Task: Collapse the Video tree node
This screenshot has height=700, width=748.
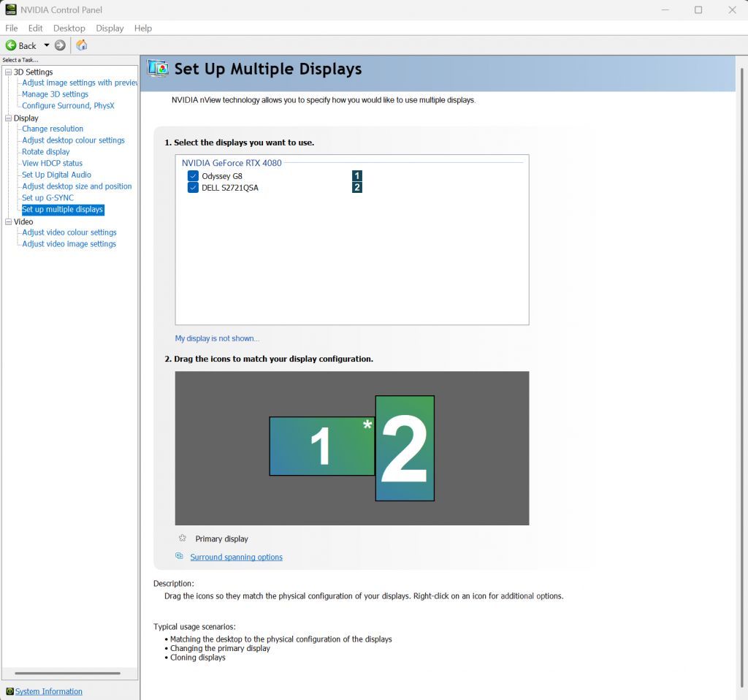Action: pos(8,222)
